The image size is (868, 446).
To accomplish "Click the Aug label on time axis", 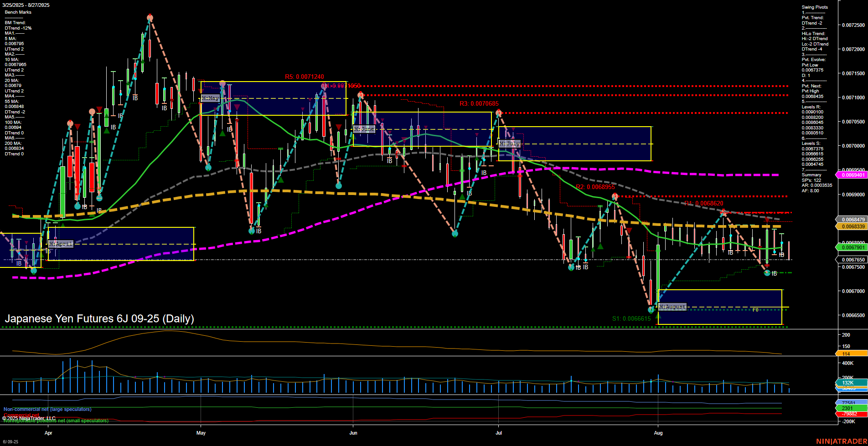I will pos(658,433).
